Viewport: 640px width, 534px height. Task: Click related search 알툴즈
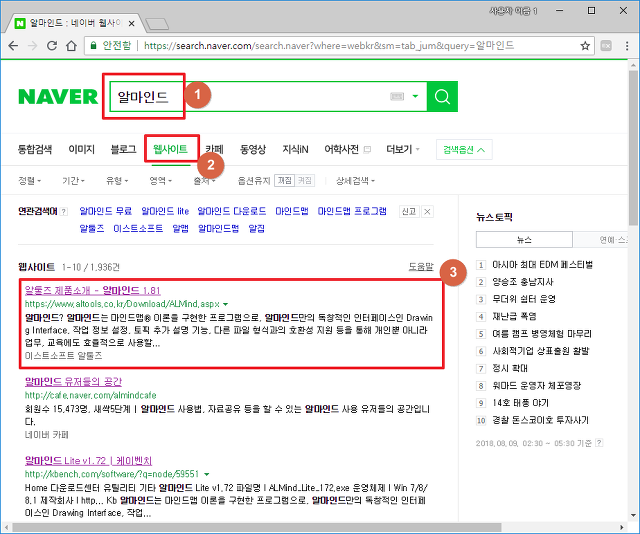[91, 228]
